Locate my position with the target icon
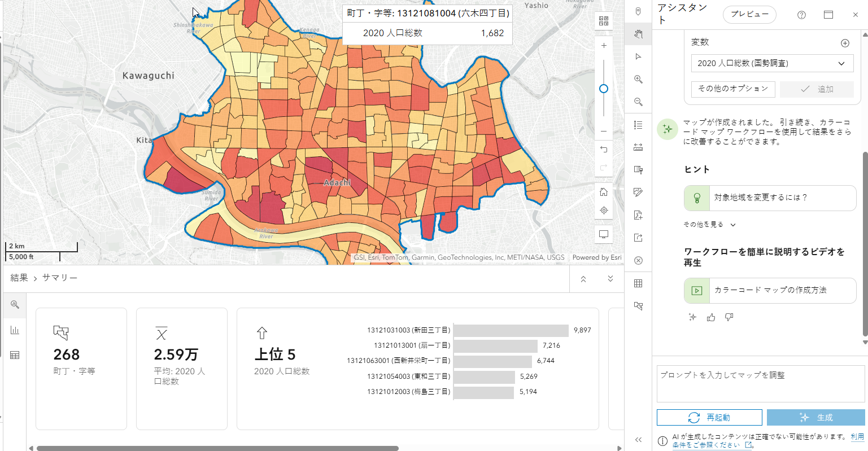 coord(604,211)
